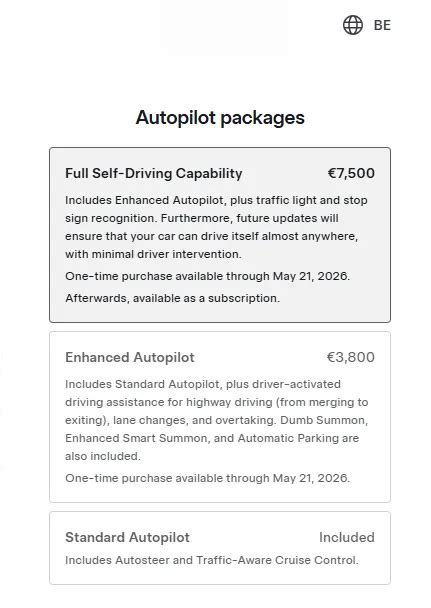Click the €7,500 price label
Image resolution: width=431 pixels, height=608 pixels.
pyautogui.click(x=351, y=173)
